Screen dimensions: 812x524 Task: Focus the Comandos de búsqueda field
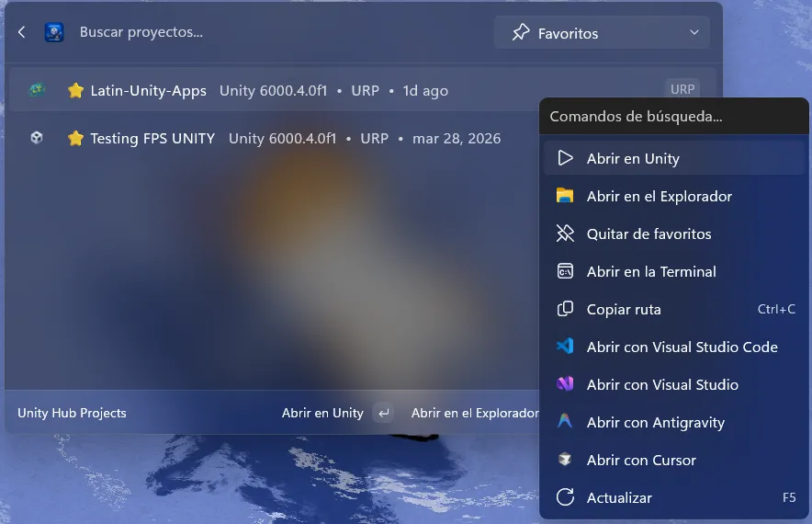[673, 116]
